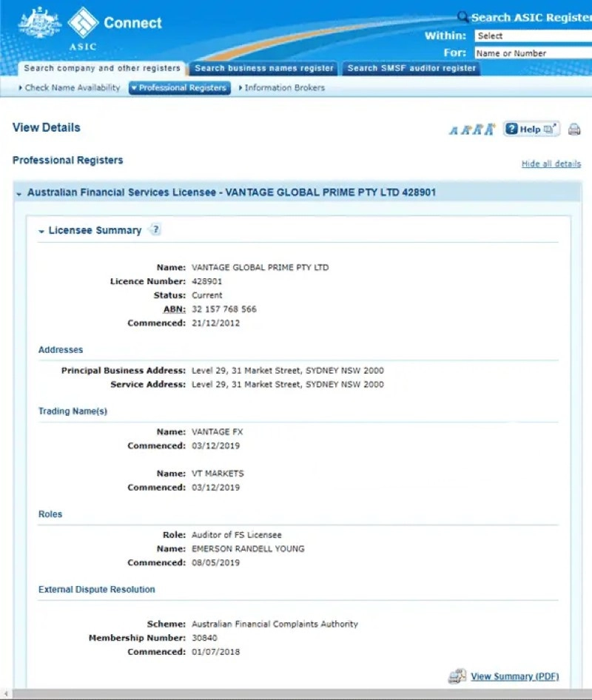592x700 pixels.
Task: Open Check Name Availability menu
Action: tap(70, 87)
